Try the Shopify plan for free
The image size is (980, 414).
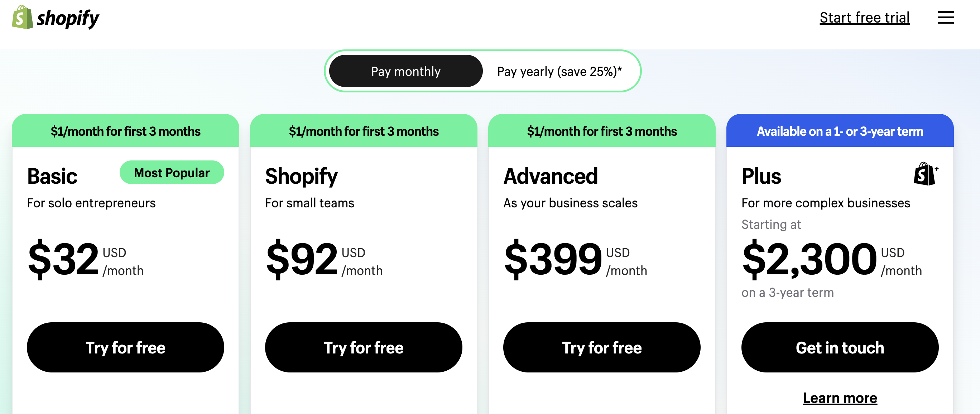pyautogui.click(x=364, y=347)
